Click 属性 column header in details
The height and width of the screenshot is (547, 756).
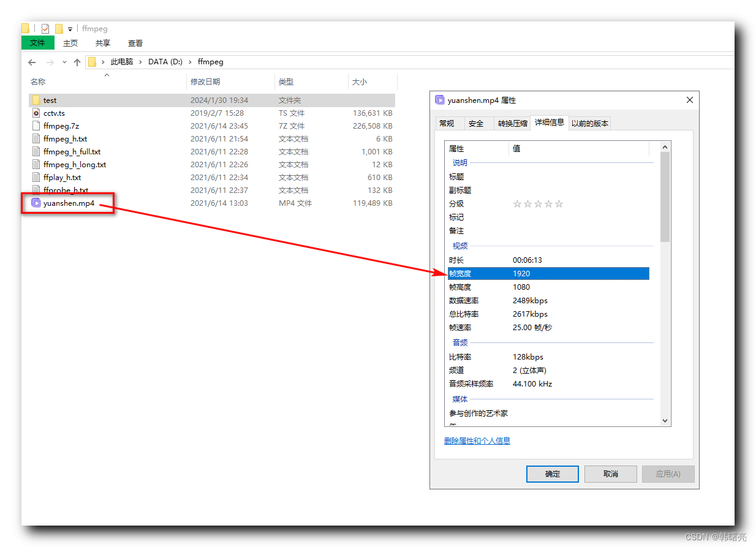[x=477, y=149]
